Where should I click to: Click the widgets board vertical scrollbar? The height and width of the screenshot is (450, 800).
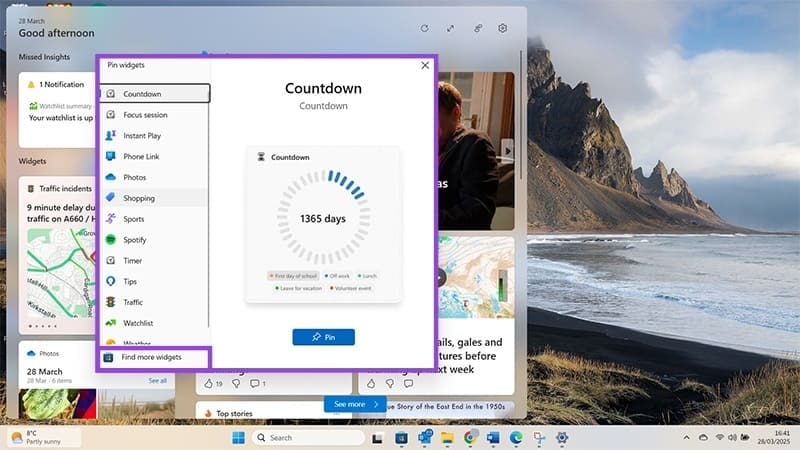[x=521, y=115]
